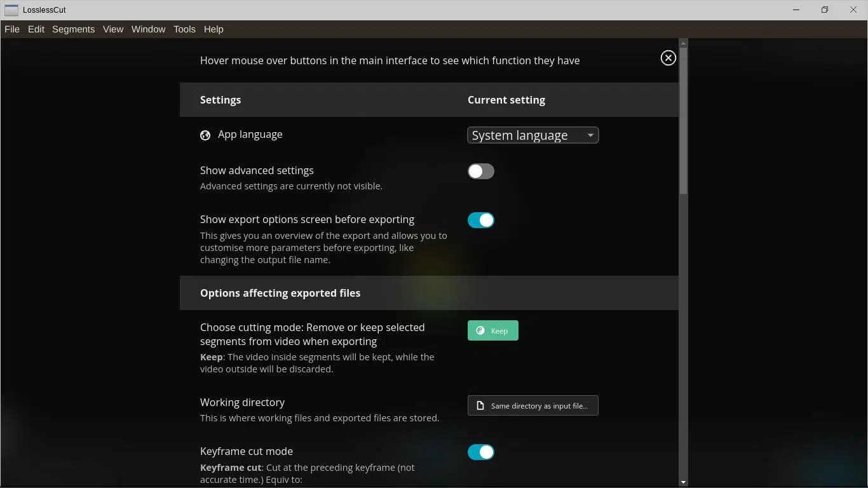Click the globe icon beside App language
The height and width of the screenshot is (488, 868).
click(x=205, y=135)
